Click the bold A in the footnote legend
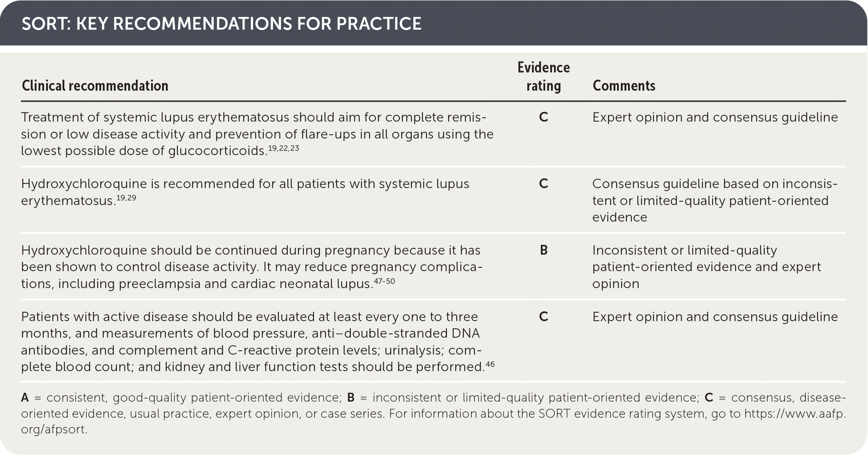The image size is (868, 455). tap(25, 398)
